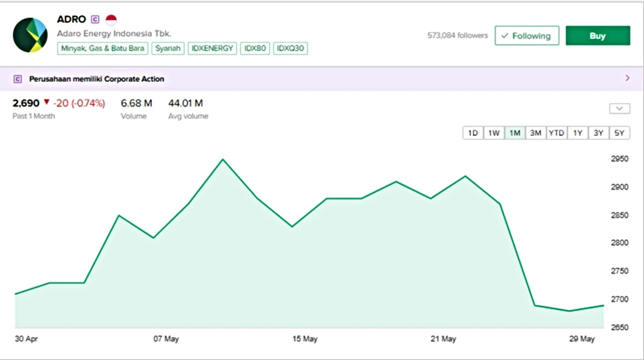Screen dimensions: 644x360
Task: Open the Minyak, Gas & Batu Bara tag
Action: [103, 48]
